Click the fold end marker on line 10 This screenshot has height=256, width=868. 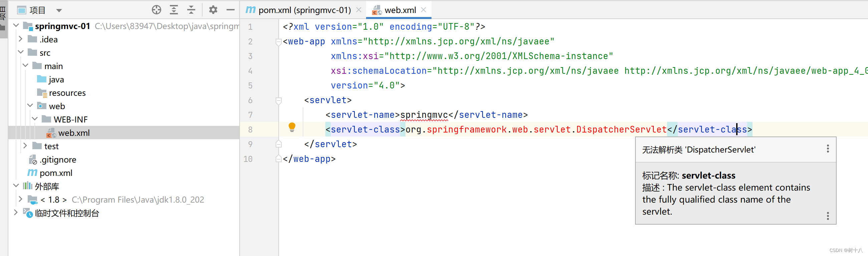point(278,159)
